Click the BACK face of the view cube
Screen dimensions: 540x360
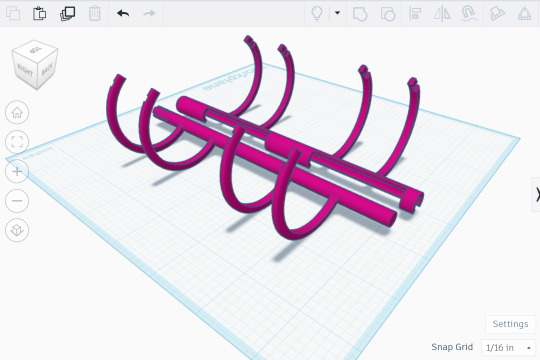click(47, 69)
